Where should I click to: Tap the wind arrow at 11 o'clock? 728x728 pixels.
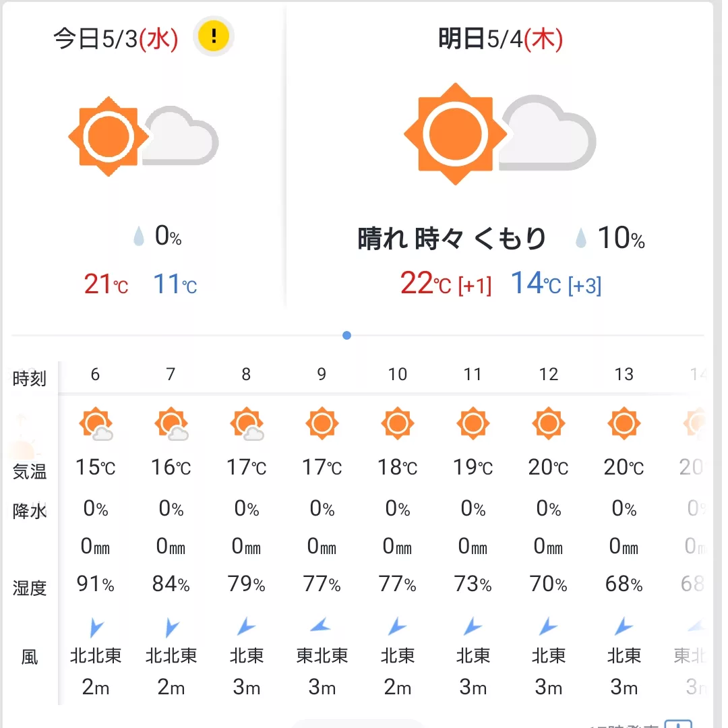473,628
